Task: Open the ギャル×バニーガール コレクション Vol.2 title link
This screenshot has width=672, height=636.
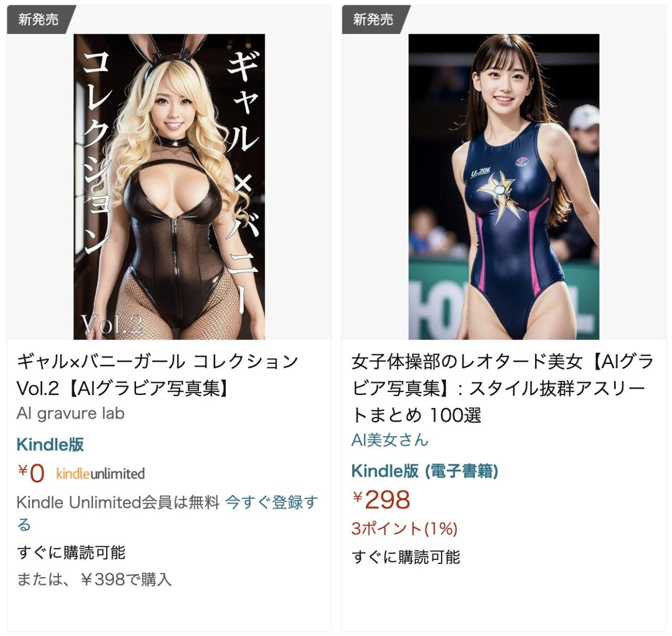Action: (157, 375)
